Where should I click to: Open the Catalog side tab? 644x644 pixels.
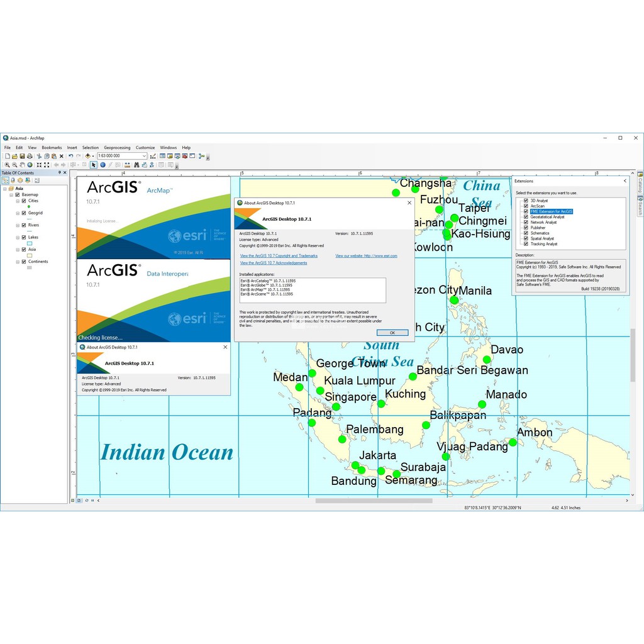coord(640,183)
